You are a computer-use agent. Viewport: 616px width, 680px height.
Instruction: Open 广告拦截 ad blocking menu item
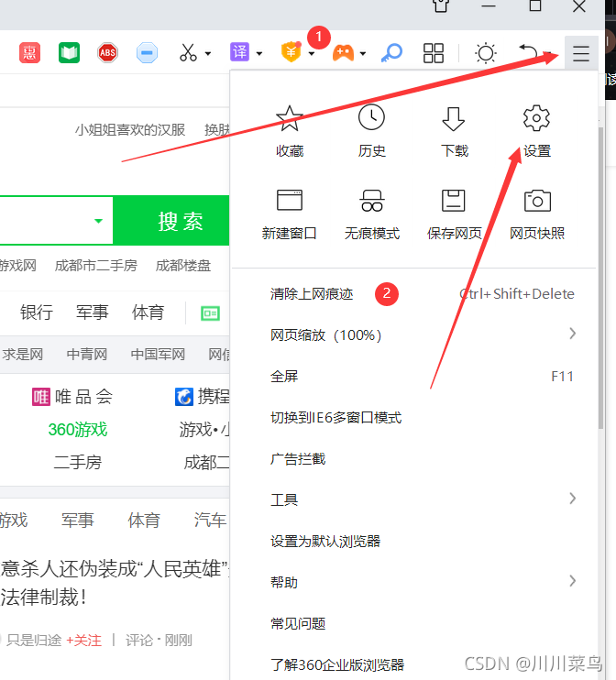tap(413, 458)
